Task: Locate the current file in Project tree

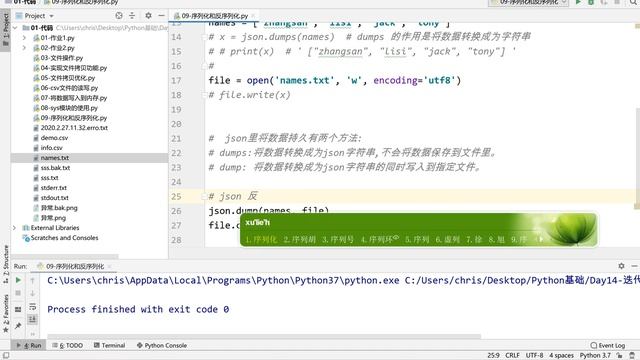Action: point(119,16)
